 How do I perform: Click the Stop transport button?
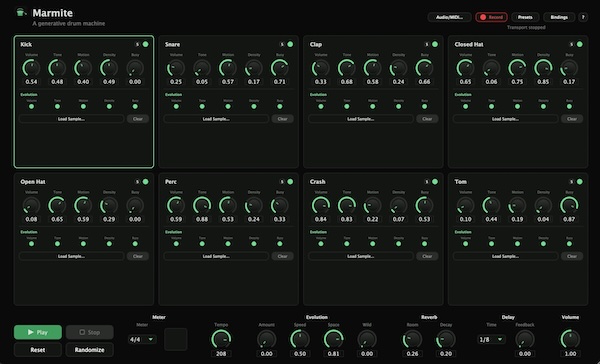[x=90, y=332]
